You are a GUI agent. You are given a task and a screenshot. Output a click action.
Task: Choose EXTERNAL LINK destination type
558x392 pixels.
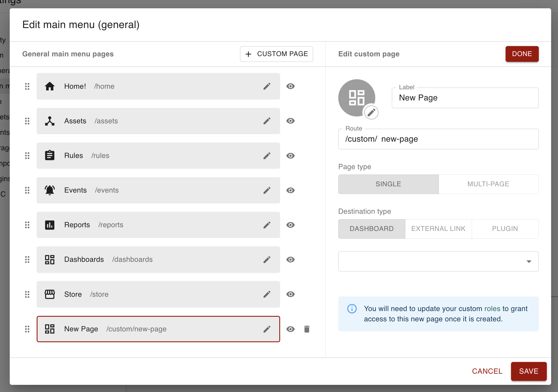[x=438, y=229]
